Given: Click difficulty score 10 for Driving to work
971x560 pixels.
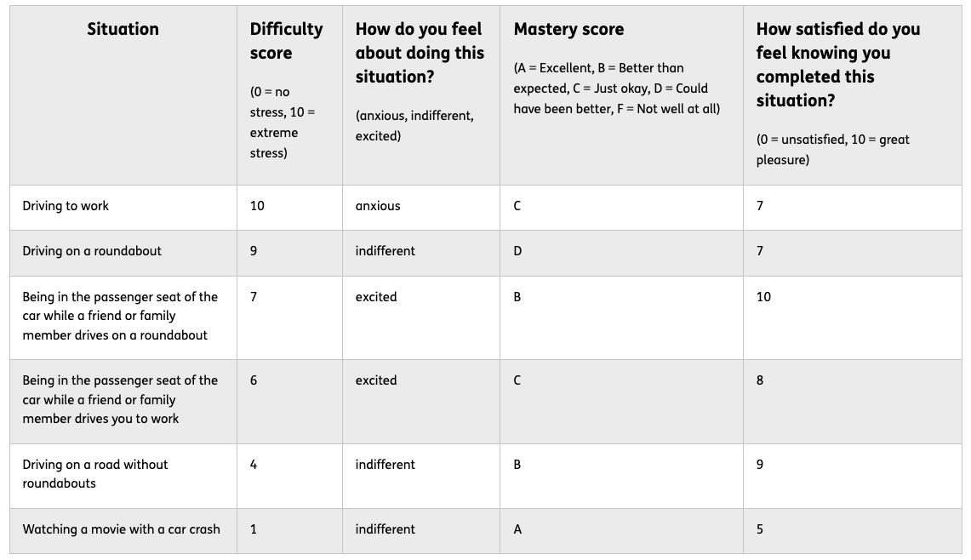Looking at the screenshot, I should click(290, 208).
